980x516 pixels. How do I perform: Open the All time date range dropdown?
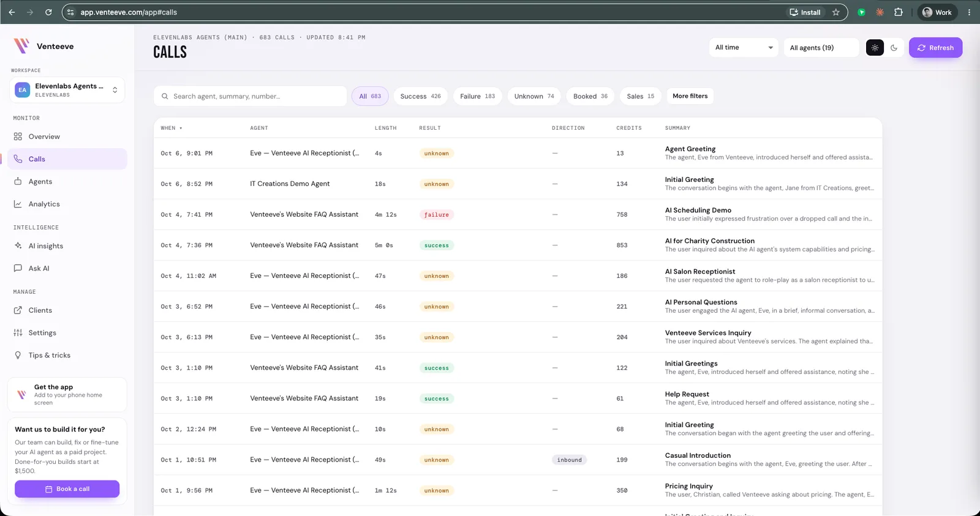point(744,48)
